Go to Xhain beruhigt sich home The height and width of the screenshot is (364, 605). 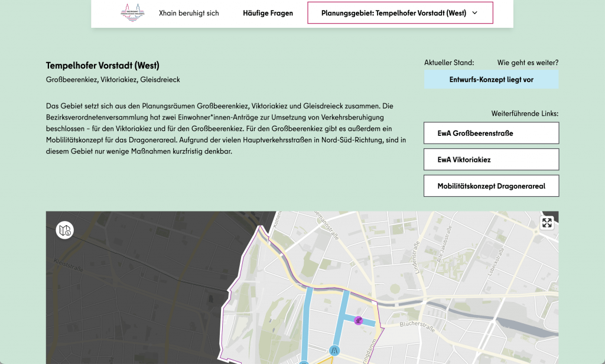pos(188,13)
